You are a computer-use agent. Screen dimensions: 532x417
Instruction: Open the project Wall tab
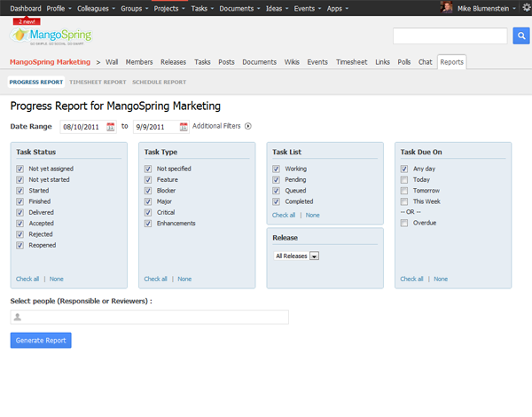112,62
